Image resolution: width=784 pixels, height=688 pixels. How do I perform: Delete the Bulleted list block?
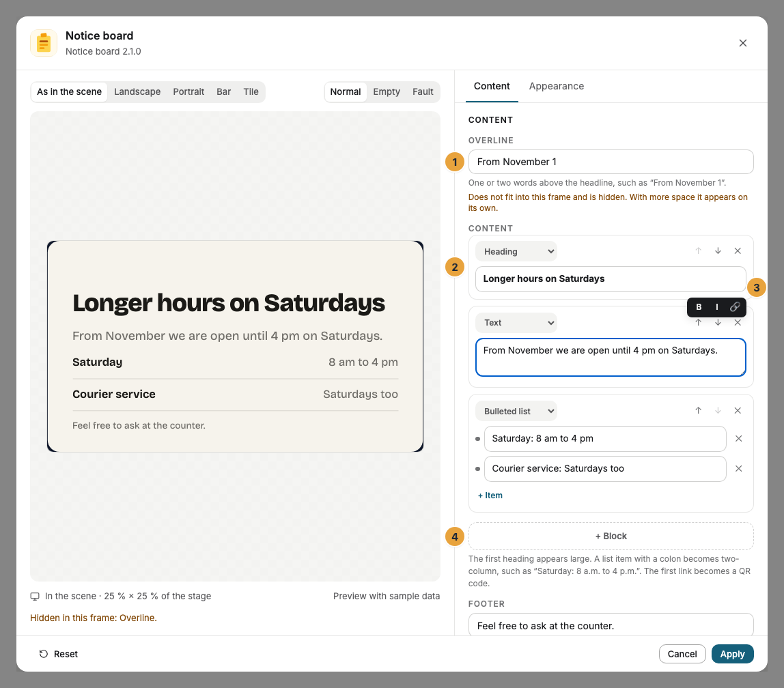(738, 411)
